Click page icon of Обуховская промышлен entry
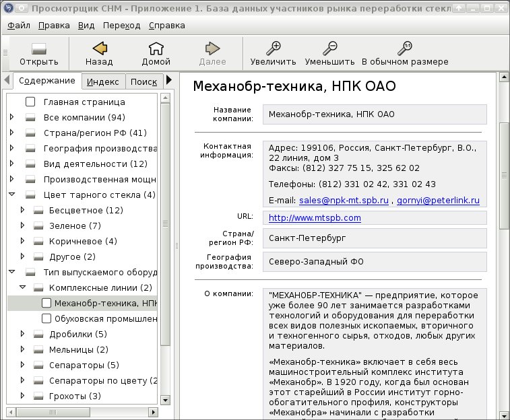Image resolution: width=510 pixels, height=420 pixels. [x=46, y=318]
